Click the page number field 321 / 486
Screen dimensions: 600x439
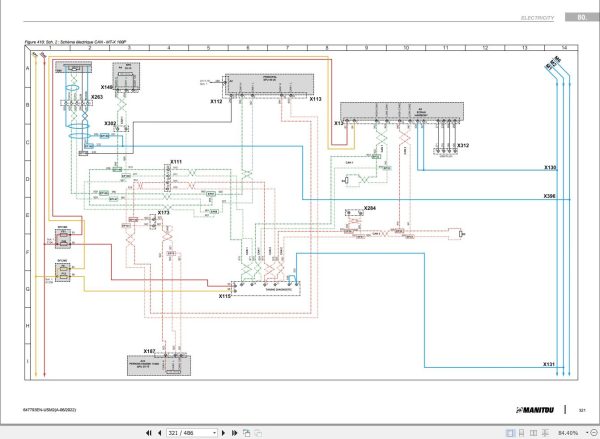coord(189,433)
